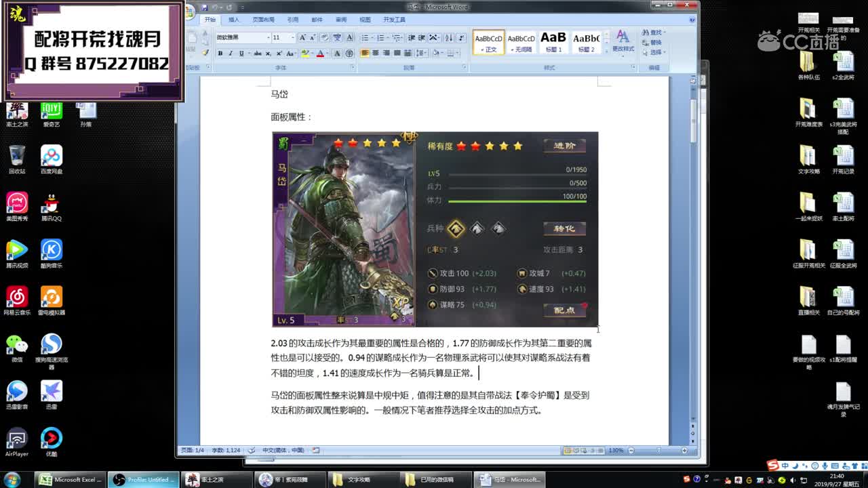Open the Change Case Aa dropdown

(291, 54)
